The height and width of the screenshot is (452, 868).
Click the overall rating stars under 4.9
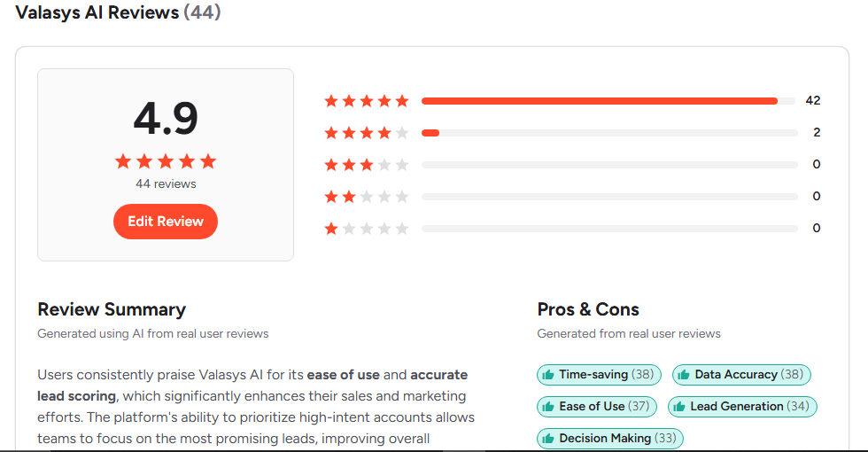tap(166, 161)
